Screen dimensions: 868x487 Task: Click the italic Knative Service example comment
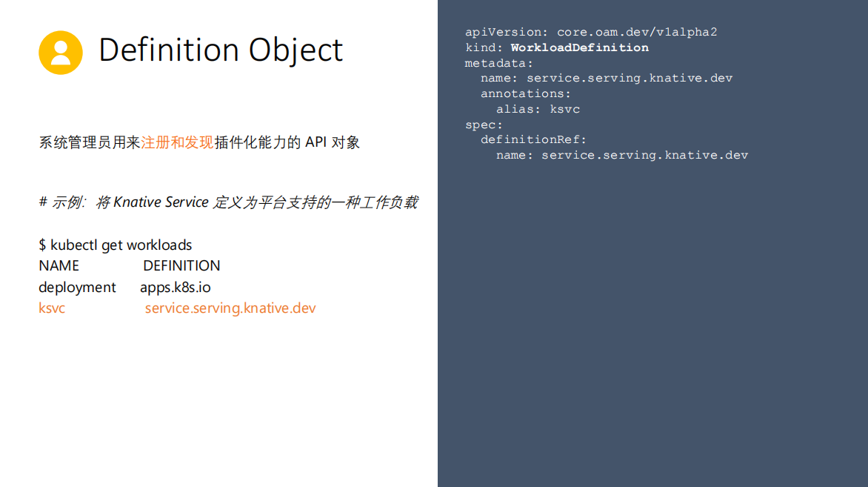[x=228, y=202]
